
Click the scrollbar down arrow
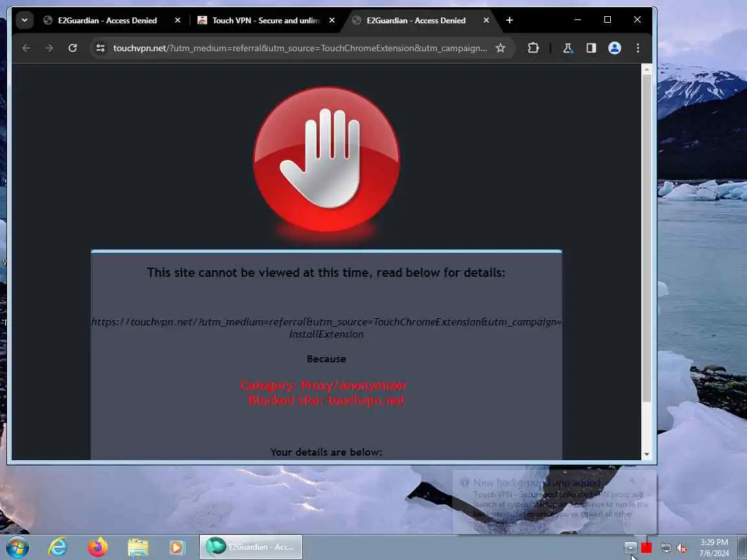click(x=646, y=454)
